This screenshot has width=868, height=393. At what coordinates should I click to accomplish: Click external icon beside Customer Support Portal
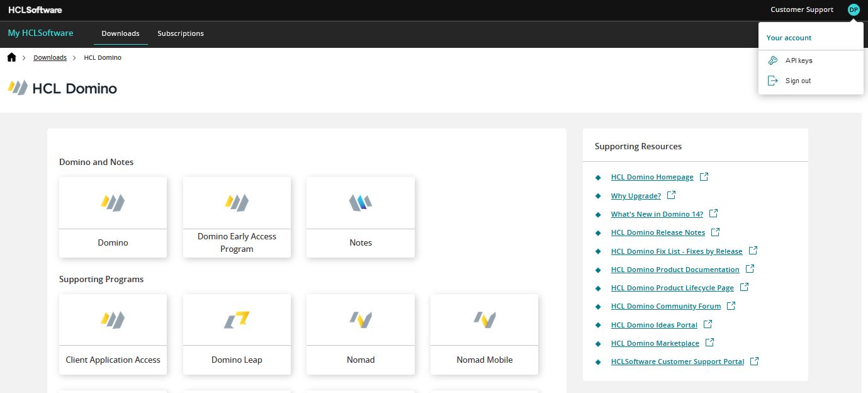tap(755, 362)
